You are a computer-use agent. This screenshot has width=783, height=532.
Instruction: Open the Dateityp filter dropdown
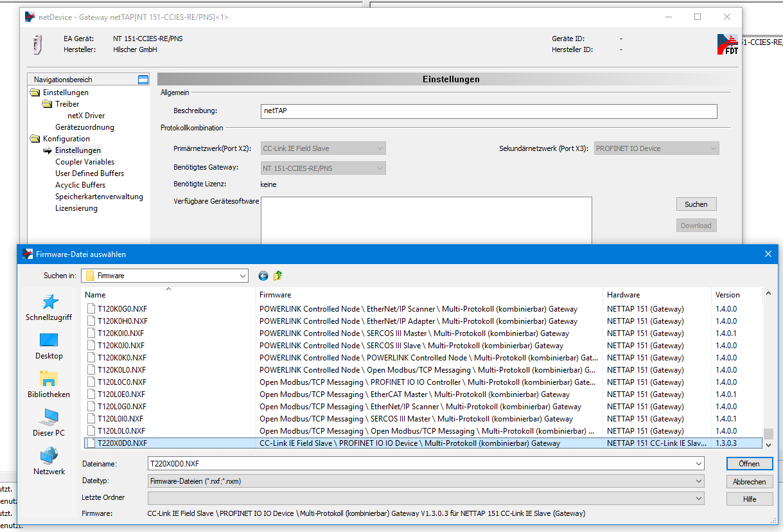coord(698,481)
